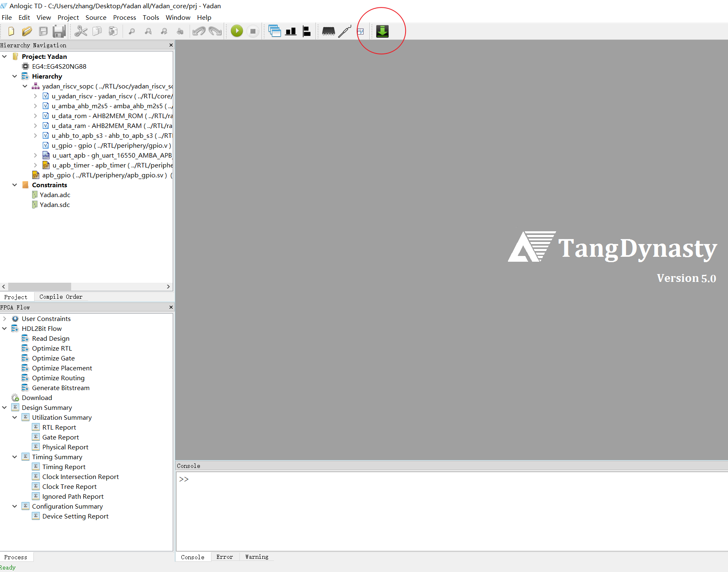This screenshot has width=728, height=572.
Task: Select Optimize Placement flow step
Action: point(62,368)
